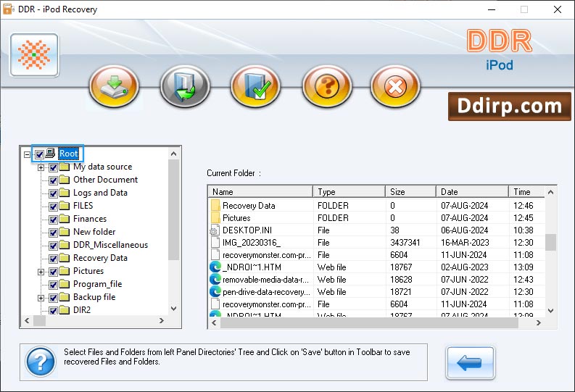The image size is (575, 392).
Task: Click the folder icon of Other Document
Action: pos(65,180)
